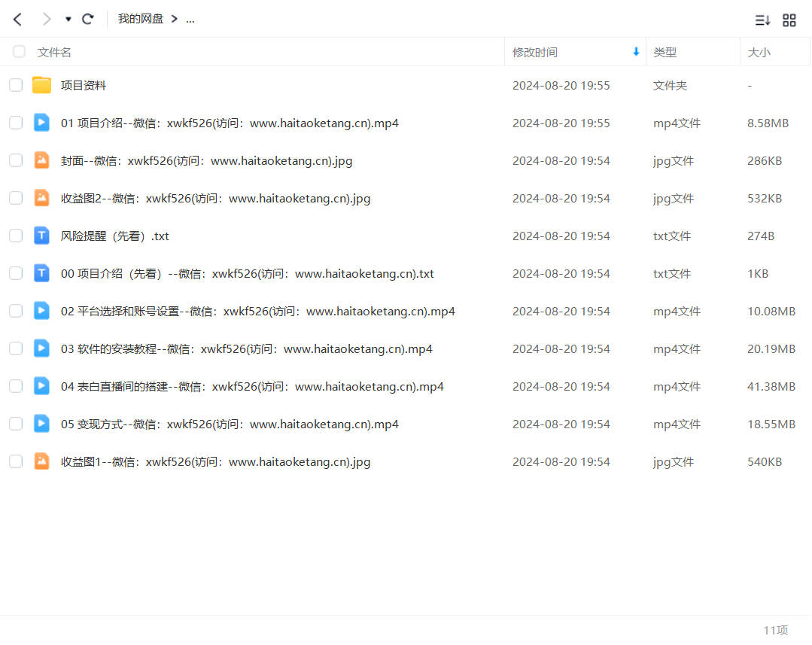The image size is (812, 645).
Task: Open 我的网盘 breadcrumb
Action: click(x=140, y=19)
